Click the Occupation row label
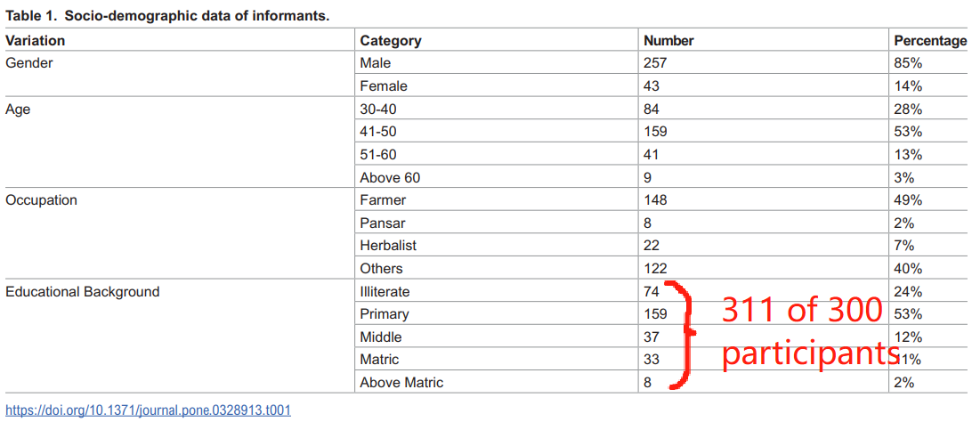The image size is (980, 422). tap(41, 200)
